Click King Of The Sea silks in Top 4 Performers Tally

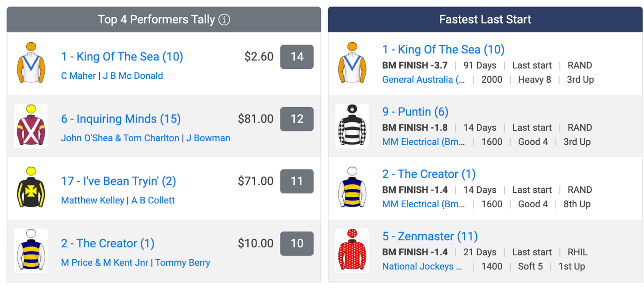pyautogui.click(x=31, y=63)
